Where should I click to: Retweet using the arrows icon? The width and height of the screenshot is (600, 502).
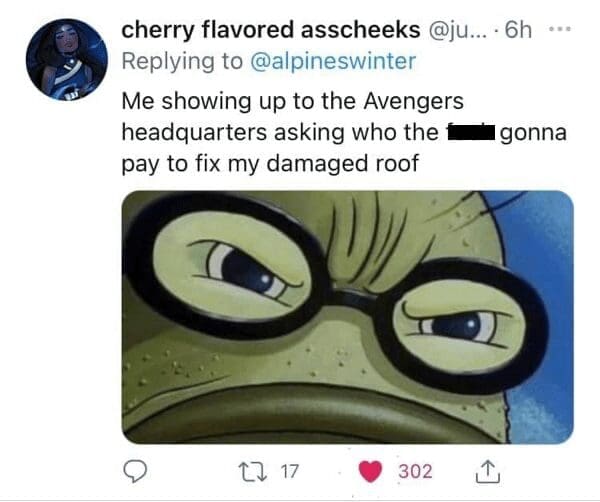(x=252, y=471)
